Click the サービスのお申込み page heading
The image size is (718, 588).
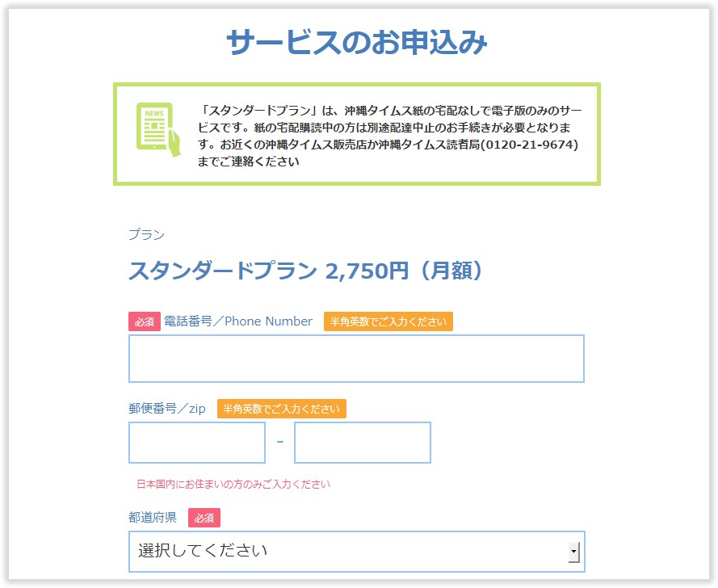point(356,42)
